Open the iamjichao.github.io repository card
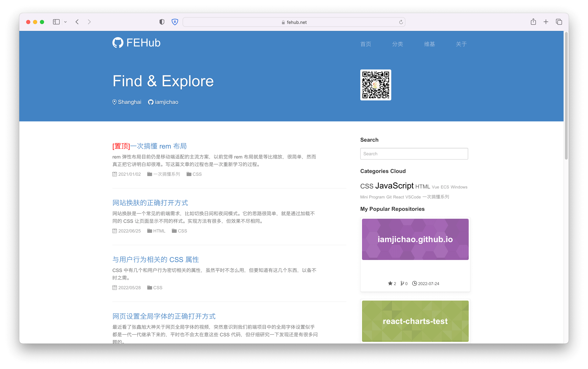Image resolution: width=588 pixels, height=369 pixels. pyautogui.click(x=415, y=239)
